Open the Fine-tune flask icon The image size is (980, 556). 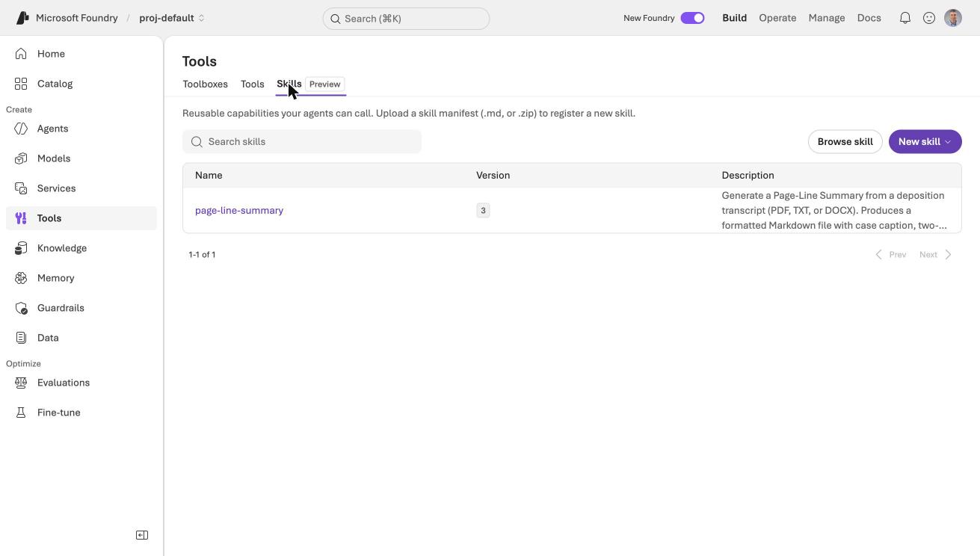click(x=21, y=413)
